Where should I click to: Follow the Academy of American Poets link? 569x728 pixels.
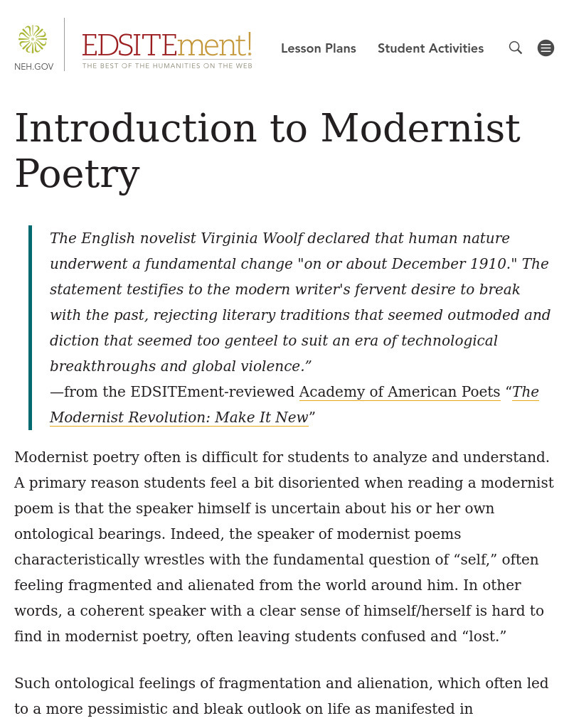click(399, 392)
